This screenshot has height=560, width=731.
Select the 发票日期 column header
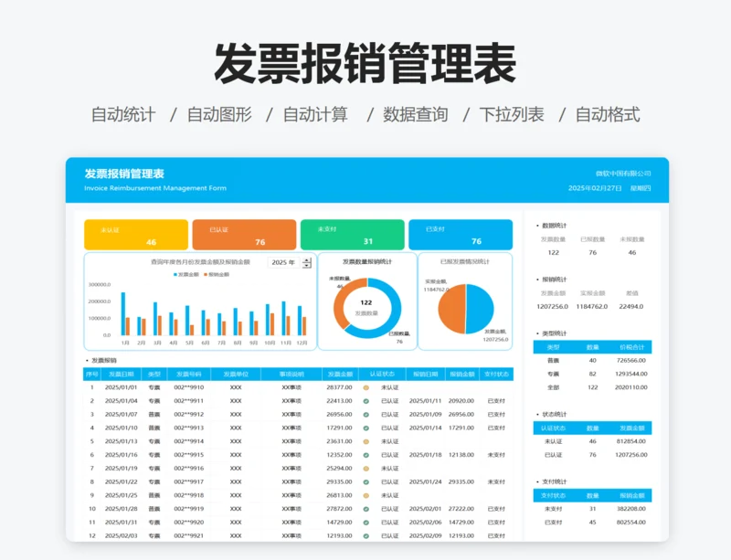[122, 374]
